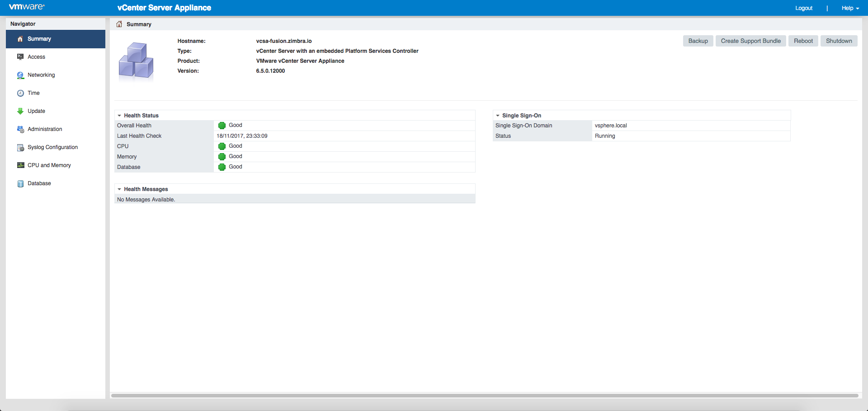
Task: Click Create Support Bundle
Action: point(751,41)
